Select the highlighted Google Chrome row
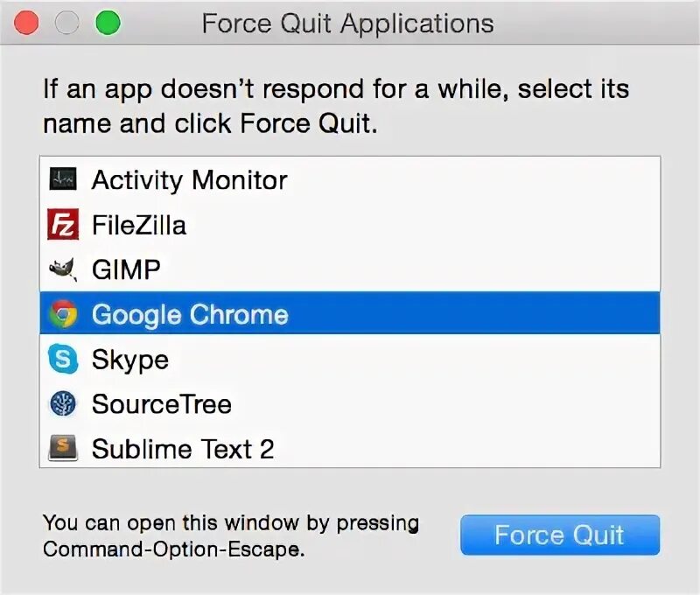Viewport: 700px width, 595px height. pos(350,314)
